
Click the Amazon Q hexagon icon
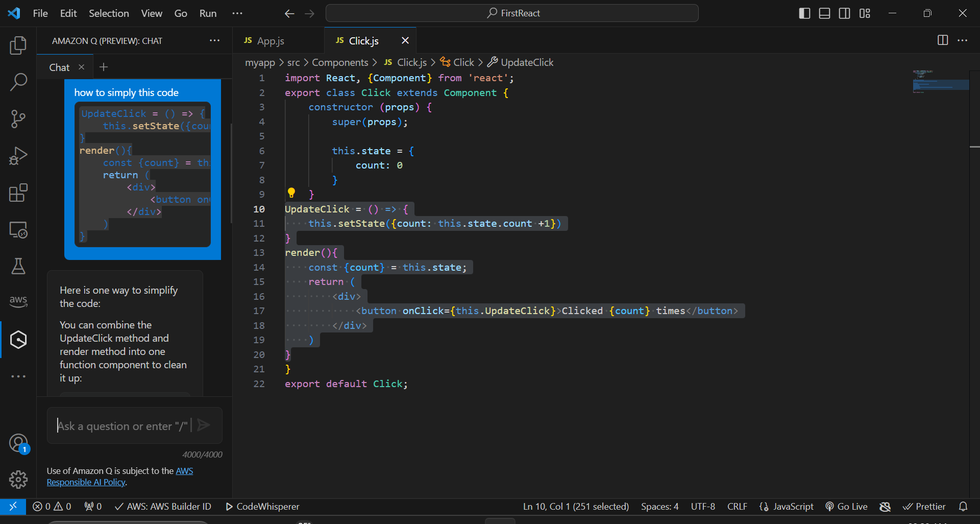18,340
